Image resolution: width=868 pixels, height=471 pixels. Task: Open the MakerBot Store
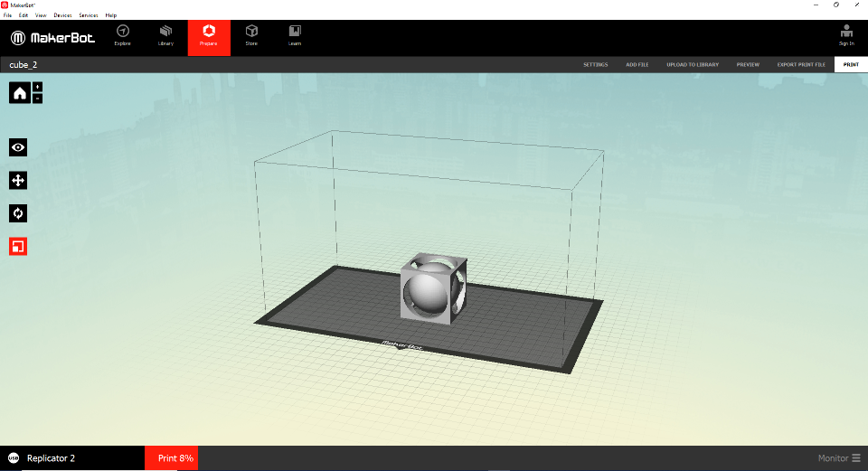point(251,36)
